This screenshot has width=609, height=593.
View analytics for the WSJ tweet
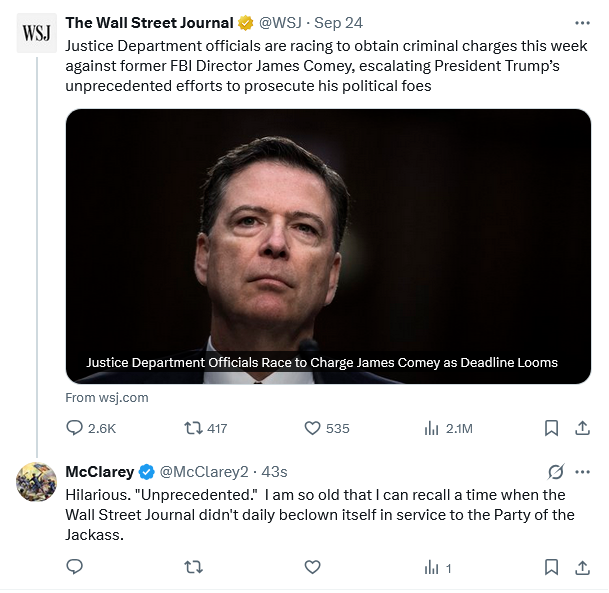(432, 428)
